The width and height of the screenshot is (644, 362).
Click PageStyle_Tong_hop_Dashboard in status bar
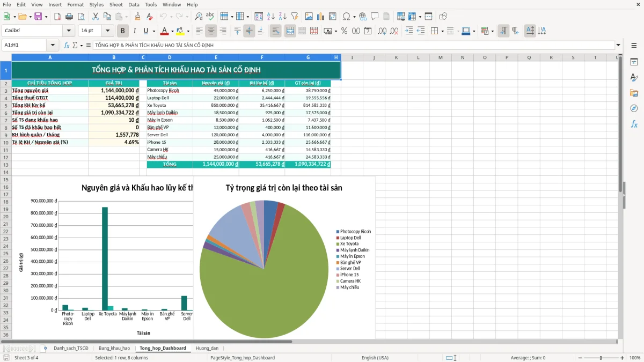click(x=243, y=358)
